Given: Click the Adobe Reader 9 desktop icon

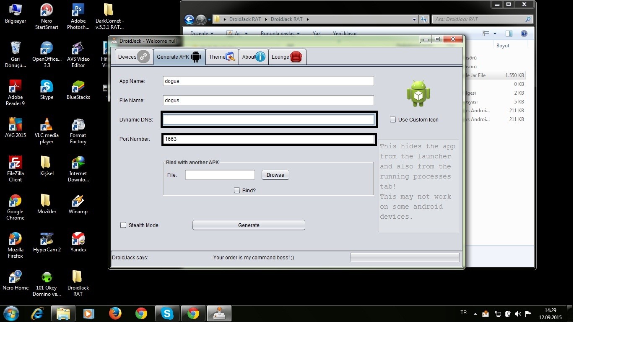Looking at the screenshot, I should tap(16, 93).
